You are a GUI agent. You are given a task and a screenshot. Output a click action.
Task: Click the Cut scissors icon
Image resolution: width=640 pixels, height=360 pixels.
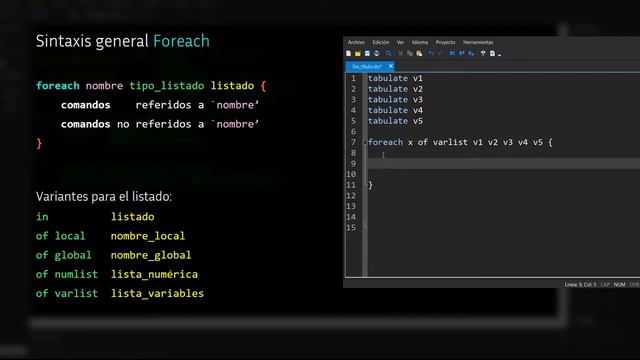400,53
